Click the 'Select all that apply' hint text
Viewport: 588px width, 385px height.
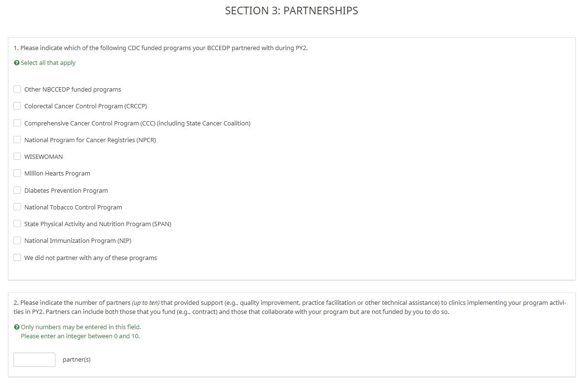pos(48,63)
